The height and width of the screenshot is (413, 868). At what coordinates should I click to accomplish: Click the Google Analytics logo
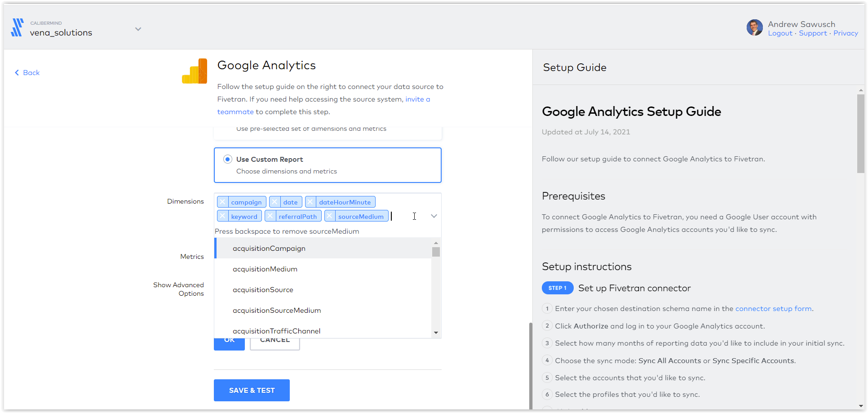point(195,71)
